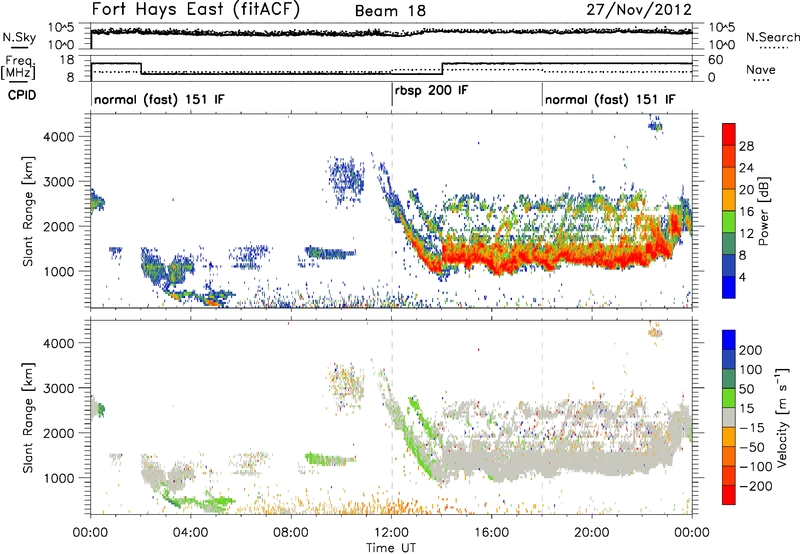Select the '16' tick on Power colorbar
The height and width of the screenshot is (554, 800).
pos(746,212)
